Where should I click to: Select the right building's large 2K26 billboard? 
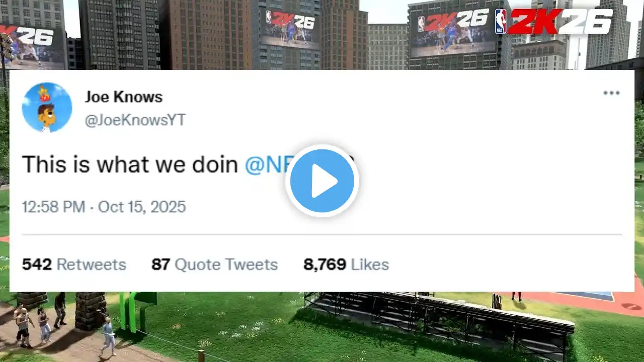453,30
